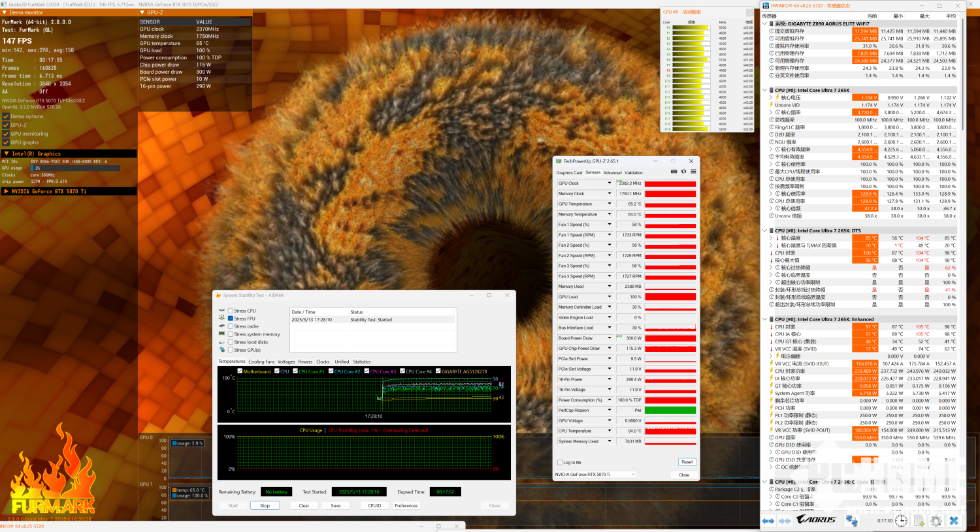Expand the NVIDIA GeForce RTX 5070 Ti section in FurMark
The height and width of the screenshot is (532, 980).
click(7, 191)
